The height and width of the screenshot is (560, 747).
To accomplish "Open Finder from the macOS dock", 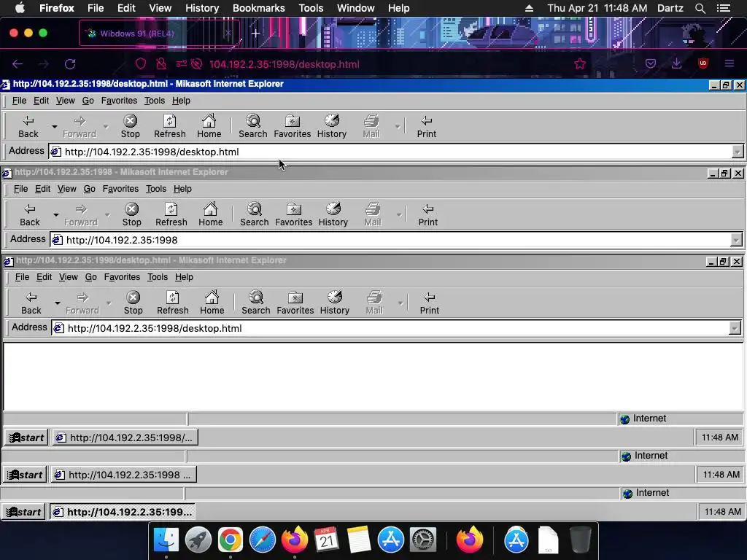I will (166, 540).
